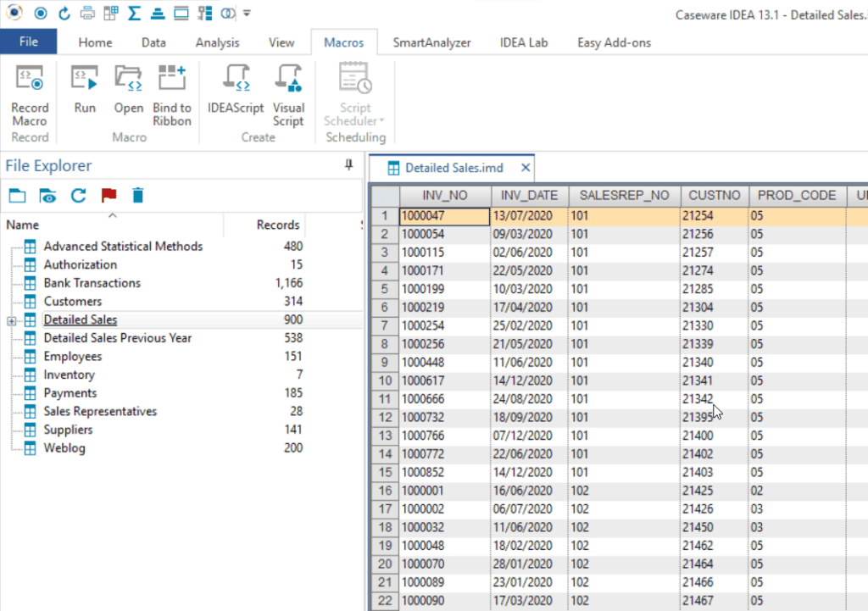Select the Authorization database
Viewport: 868px width, 611px height.
pyautogui.click(x=81, y=264)
